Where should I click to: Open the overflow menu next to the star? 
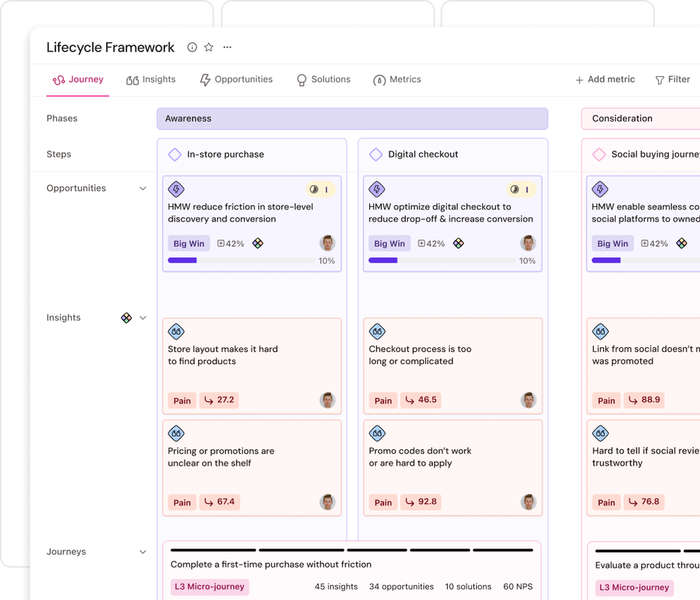point(227,47)
